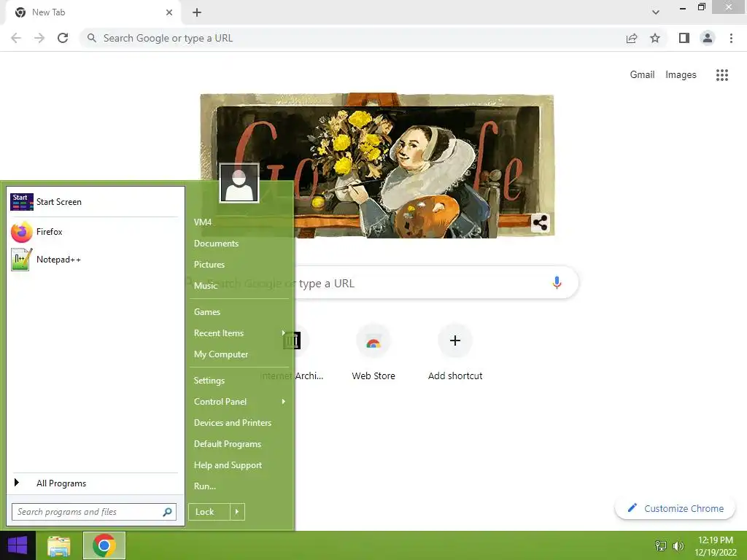Click the Chrome reload page icon

tap(63, 38)
